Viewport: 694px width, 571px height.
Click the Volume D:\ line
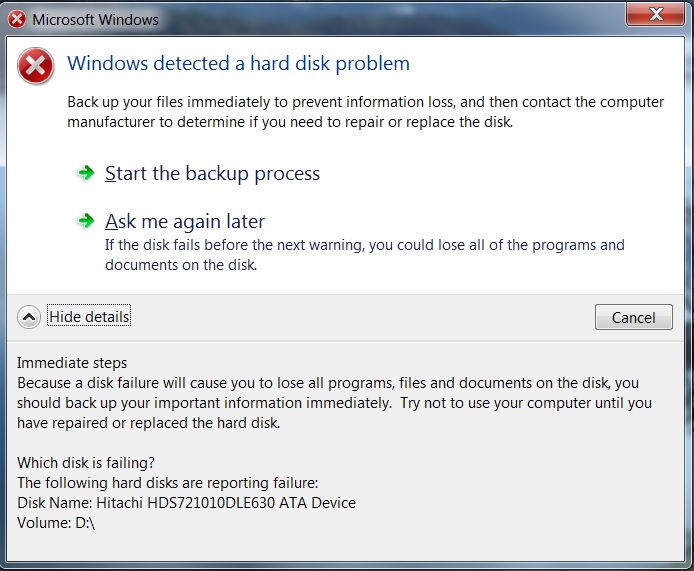[55, 523]
